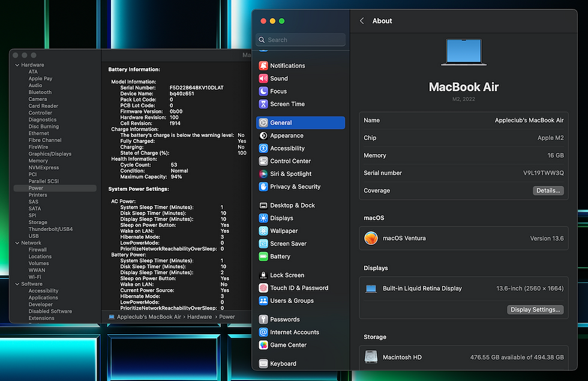Select Firewall under Network
The width and height of the screenshot is (588, 381).
tap(37, 250)
